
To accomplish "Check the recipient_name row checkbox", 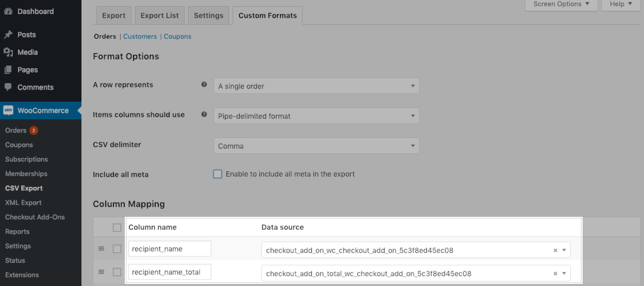I will 117,249.
